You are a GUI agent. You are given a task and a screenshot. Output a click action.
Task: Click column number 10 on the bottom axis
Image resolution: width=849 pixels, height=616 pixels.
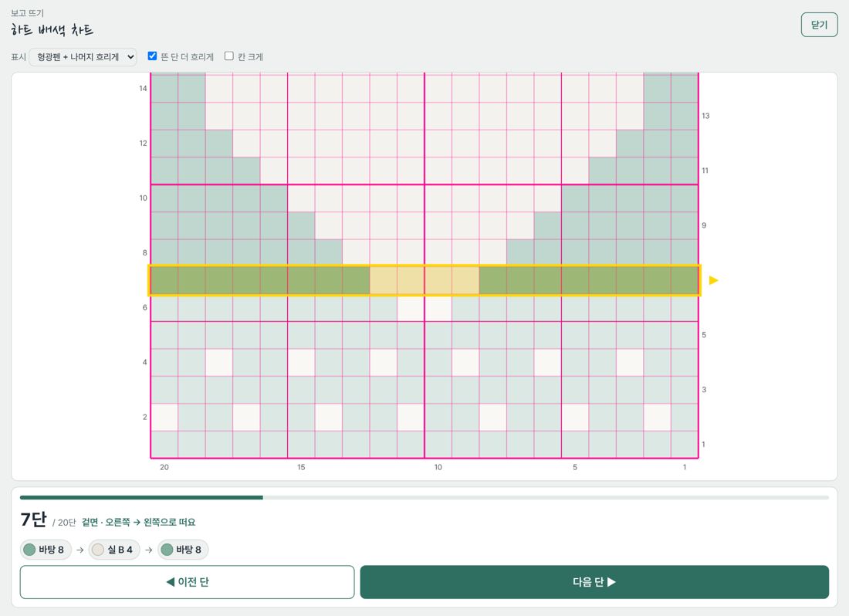[438, 467]
